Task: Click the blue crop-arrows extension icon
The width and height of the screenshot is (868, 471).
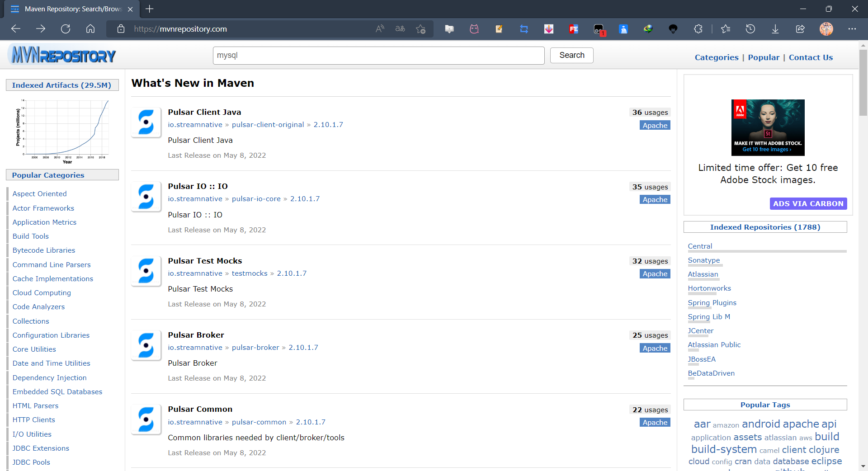Action: [x=524, y=29]
